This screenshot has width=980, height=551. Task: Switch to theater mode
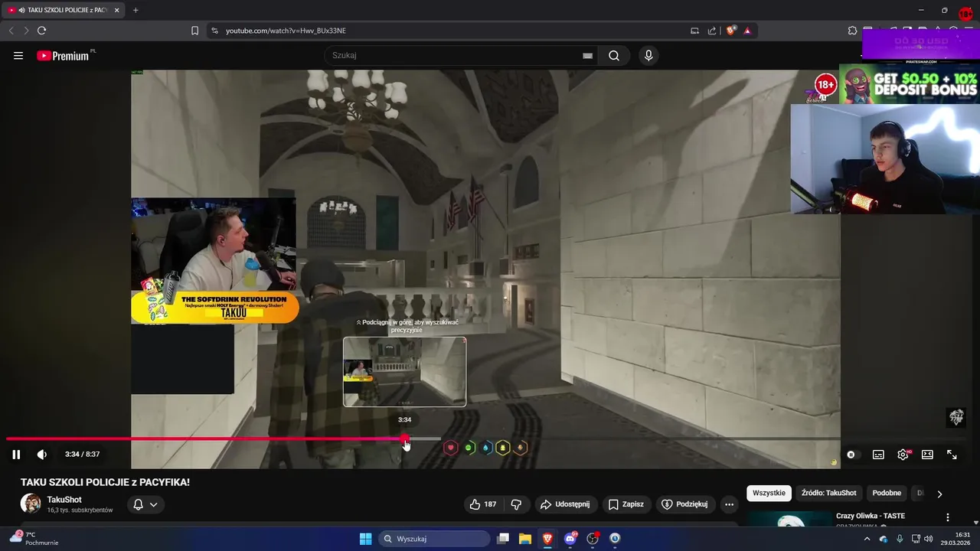point(927,455)
